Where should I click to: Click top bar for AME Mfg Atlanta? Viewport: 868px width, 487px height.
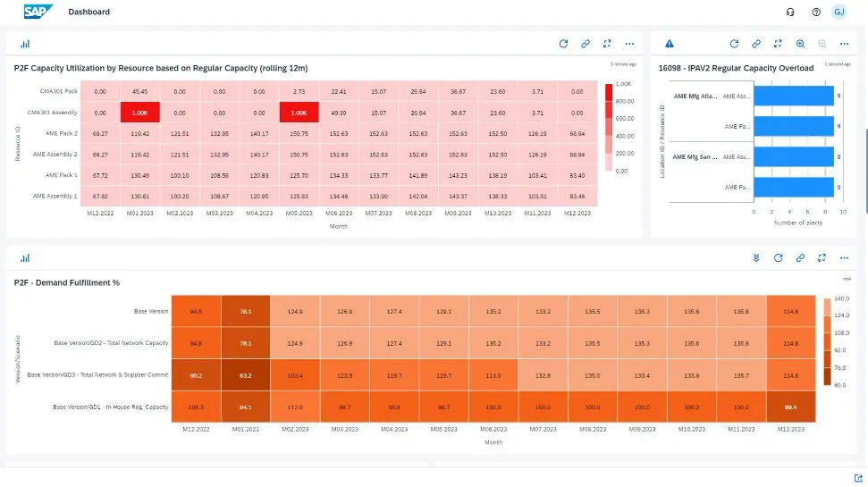coord(795,96)
